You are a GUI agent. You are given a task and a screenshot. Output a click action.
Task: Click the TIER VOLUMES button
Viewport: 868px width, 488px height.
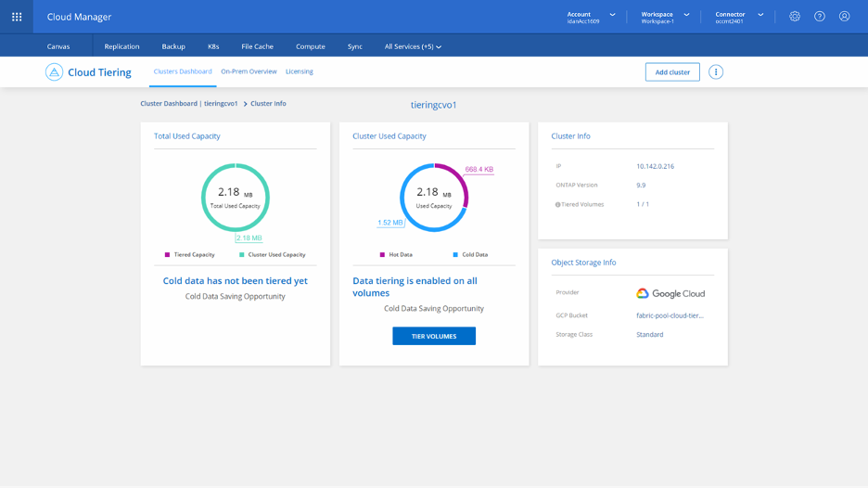433,336
